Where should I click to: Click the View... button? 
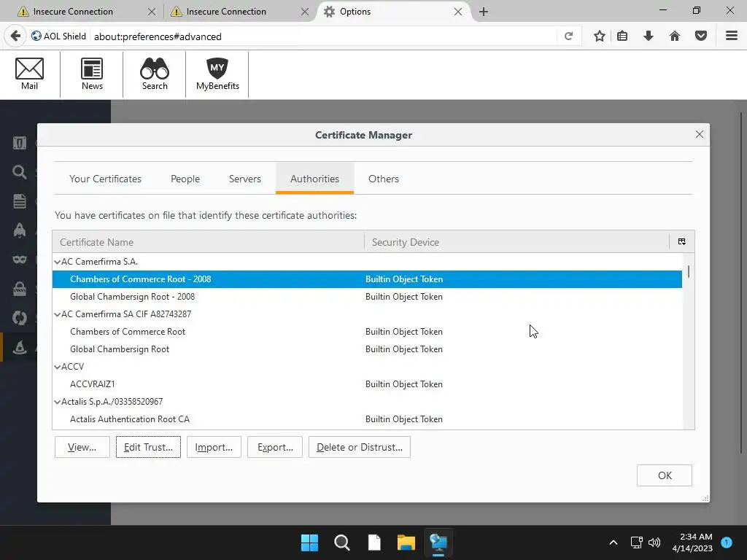tap(82, 447)
